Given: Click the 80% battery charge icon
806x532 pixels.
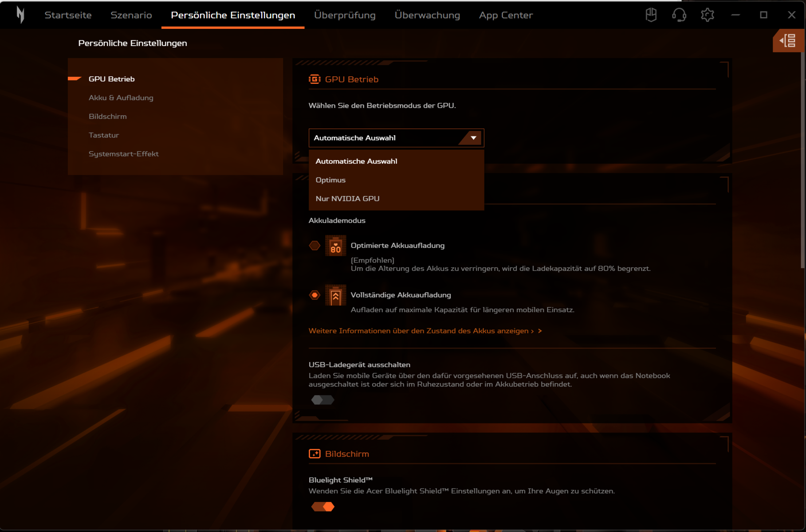Looking at the screenshot, I should click(x=335, y=246).
